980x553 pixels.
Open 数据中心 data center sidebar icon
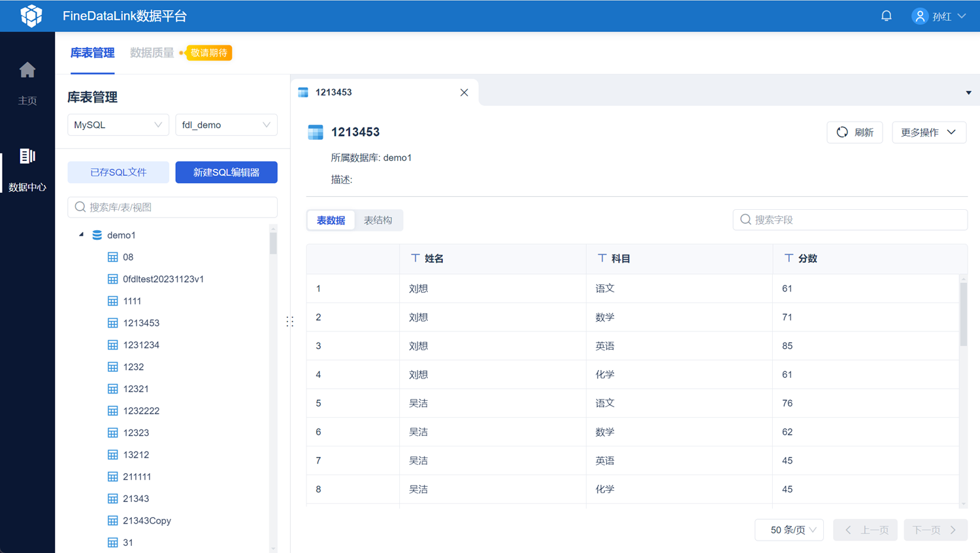(x=27, y=156)
